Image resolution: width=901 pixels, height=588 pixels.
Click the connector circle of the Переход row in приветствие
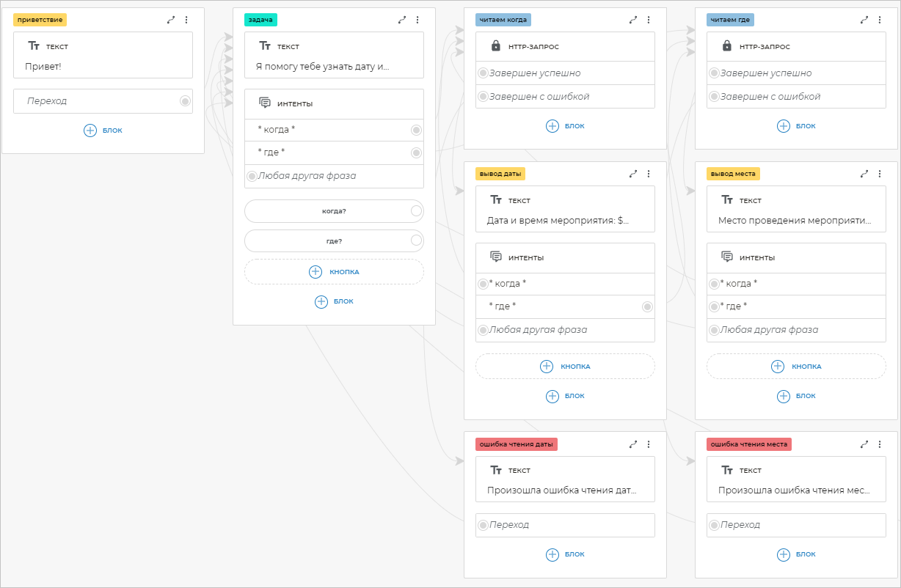pyautogui.click(x=185, y=101)
